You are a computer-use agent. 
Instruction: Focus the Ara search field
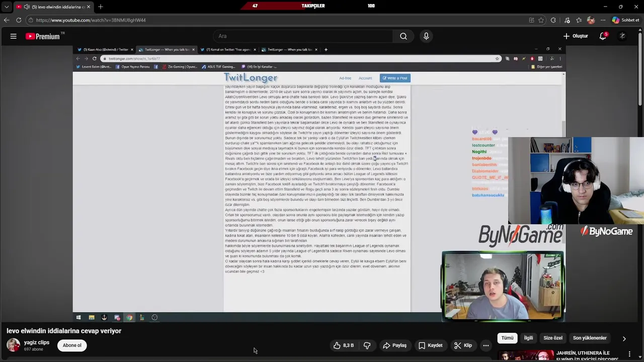point(303,36)
